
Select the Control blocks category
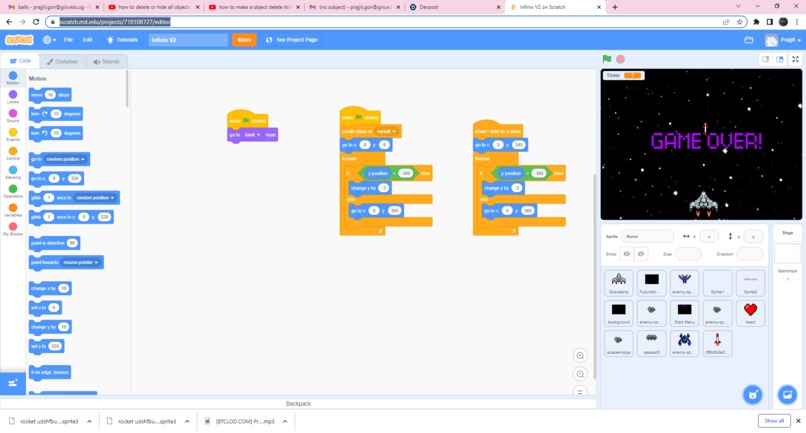[x=13, y=153]
